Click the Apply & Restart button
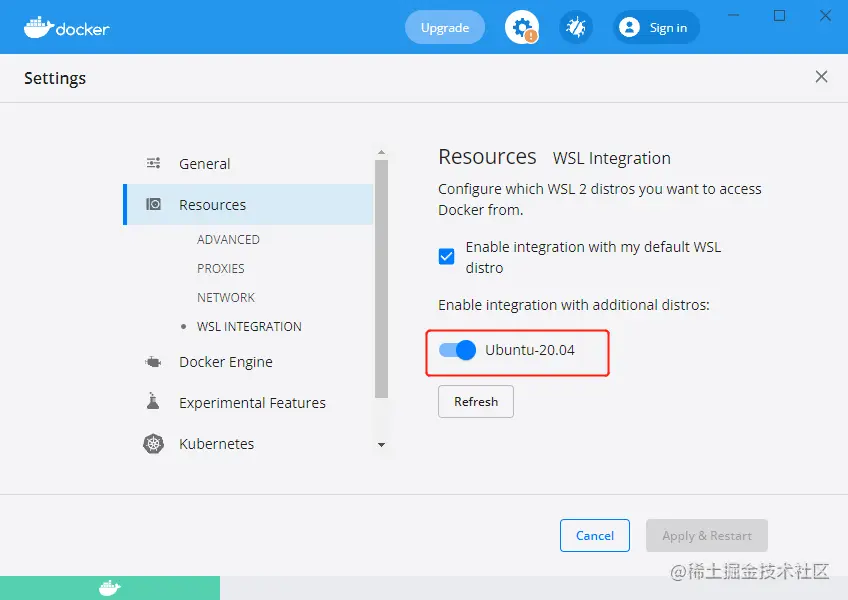 click(707, 536)
